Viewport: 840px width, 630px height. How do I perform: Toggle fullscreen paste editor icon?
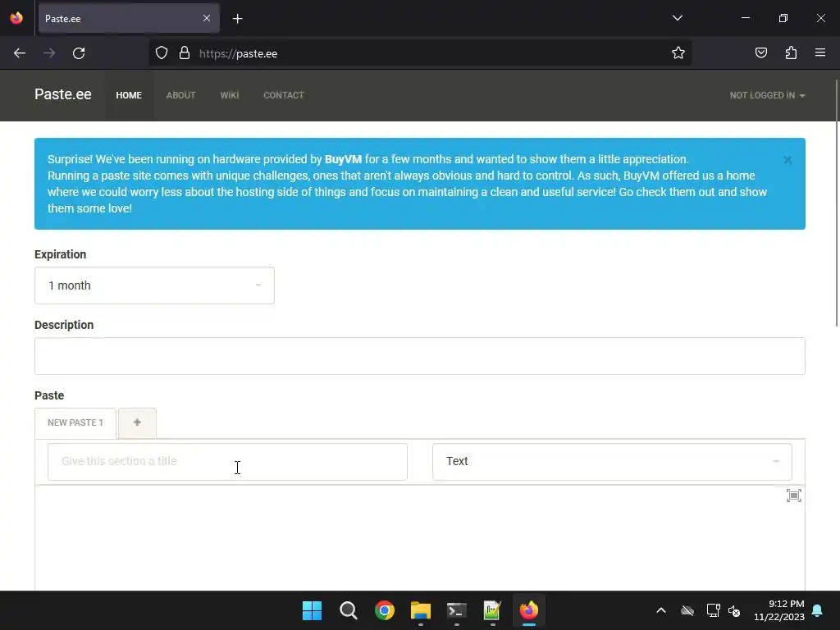(794, 495)
